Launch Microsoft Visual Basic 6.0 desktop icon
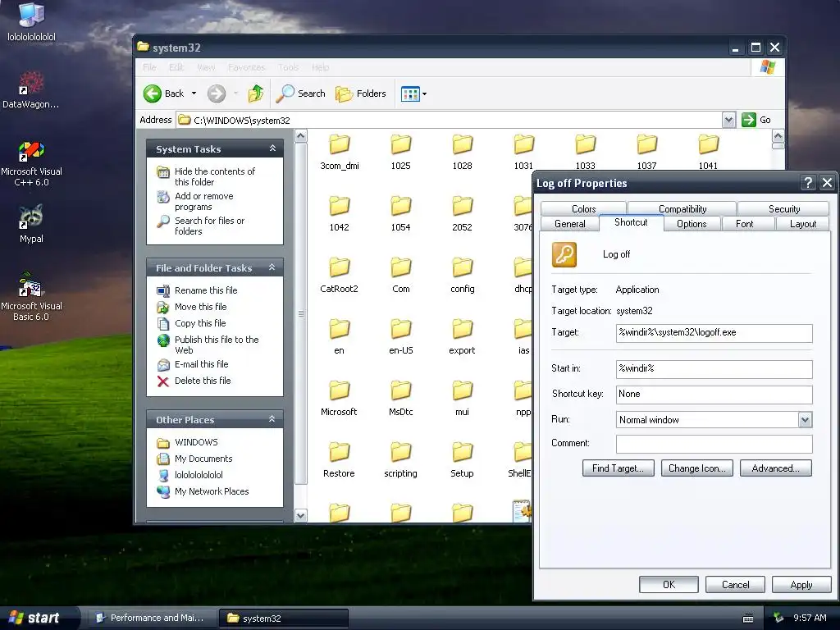The image size is (840, 630). pyautogui.click(x=31, y=297)
